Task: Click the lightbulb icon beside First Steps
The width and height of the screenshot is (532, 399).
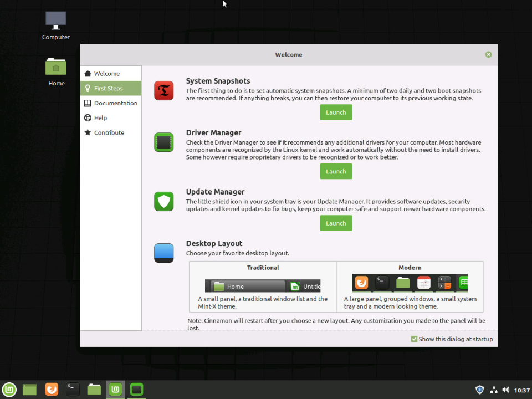Action: (88, 88)
